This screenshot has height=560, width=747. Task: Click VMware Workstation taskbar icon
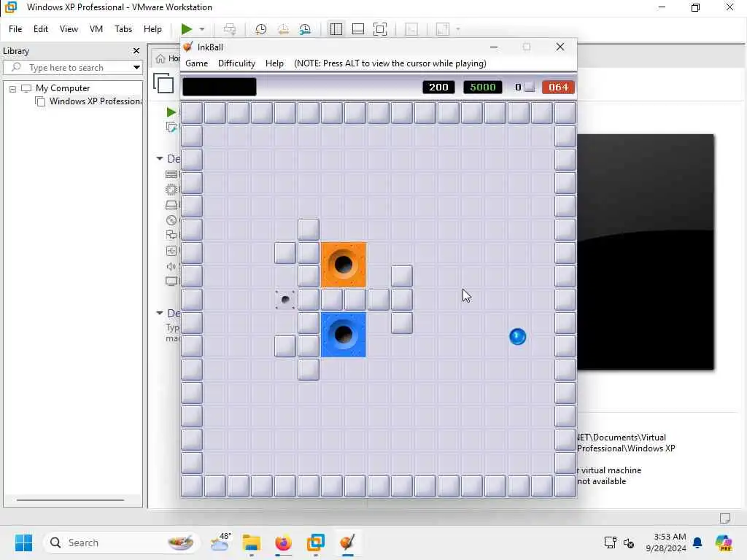click(315, 542)
